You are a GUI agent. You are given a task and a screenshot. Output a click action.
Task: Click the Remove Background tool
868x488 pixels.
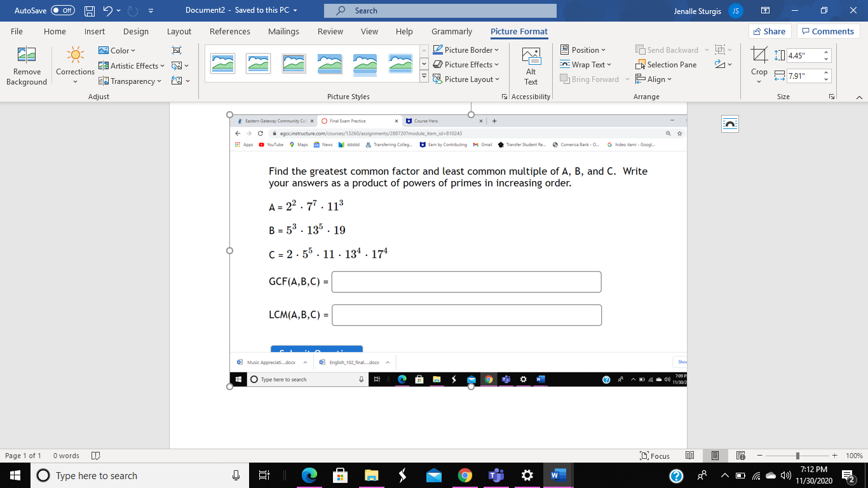click(x=27, y=66)
